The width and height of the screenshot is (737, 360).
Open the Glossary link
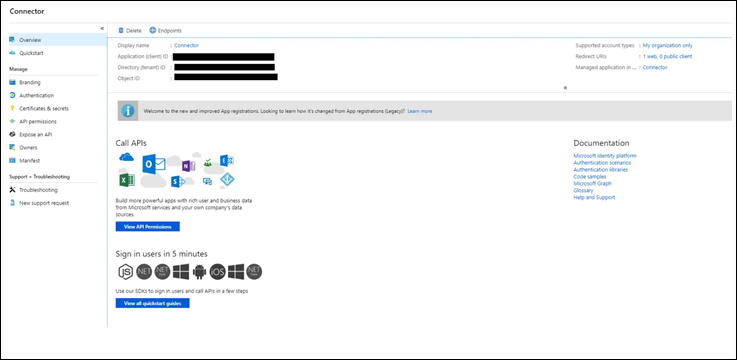click(583, 190)
